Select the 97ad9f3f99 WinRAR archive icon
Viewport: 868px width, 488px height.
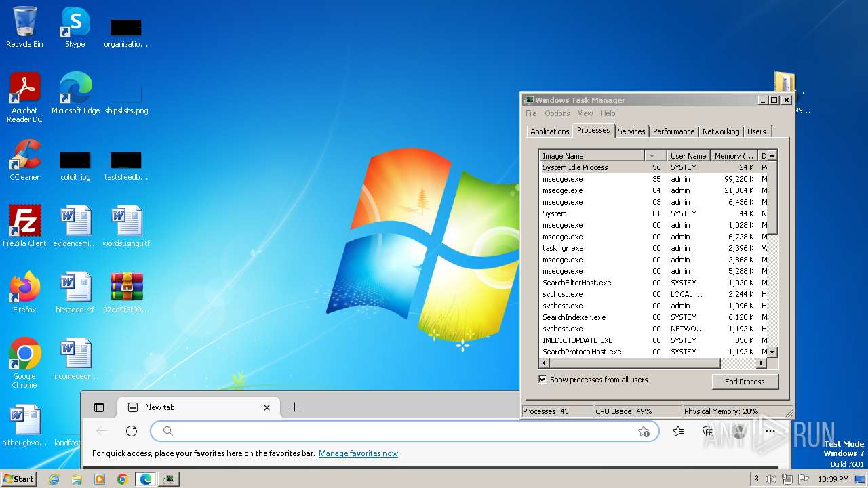(x=126, y=293)
